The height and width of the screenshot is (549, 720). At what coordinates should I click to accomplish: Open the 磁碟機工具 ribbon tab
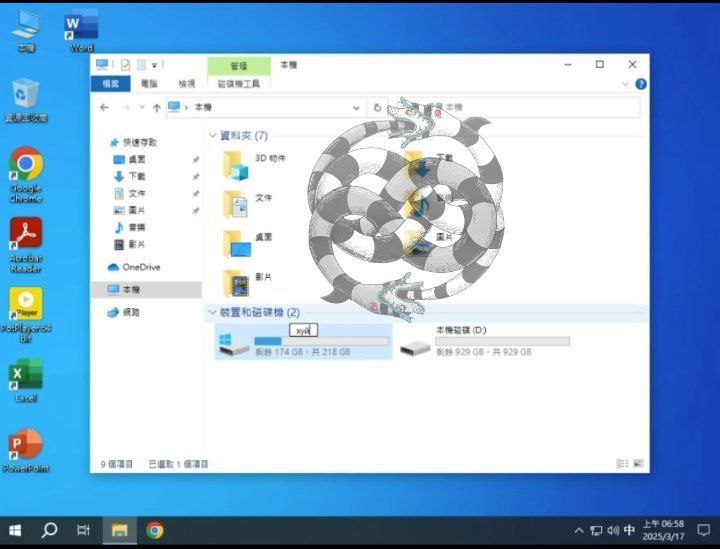point(239,84)
